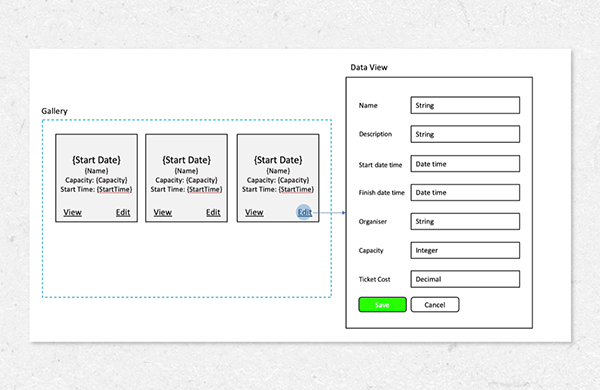Click the Name label in Data View
This screenshot has width=600, height=390.
coord(368,105)
